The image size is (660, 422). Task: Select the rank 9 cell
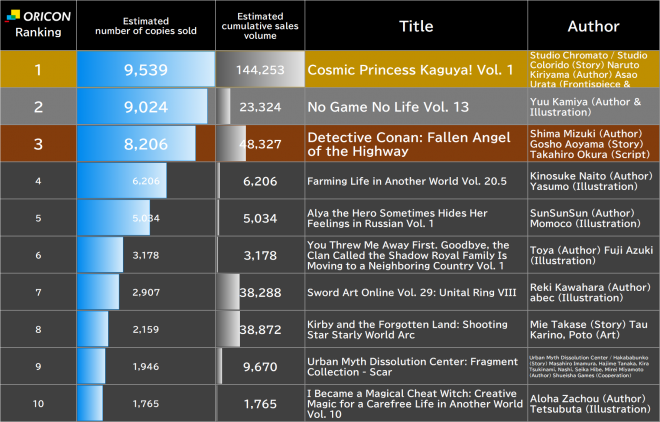[38, 366]
